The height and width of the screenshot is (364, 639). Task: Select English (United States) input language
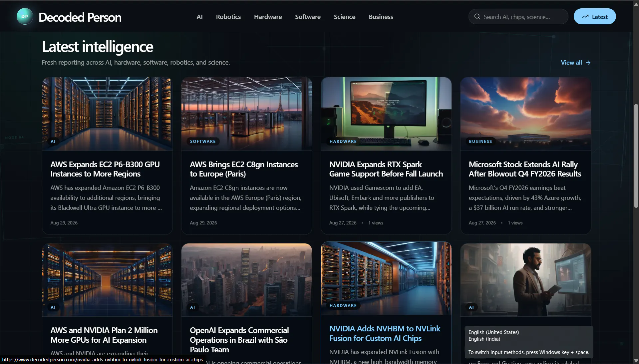493,332
